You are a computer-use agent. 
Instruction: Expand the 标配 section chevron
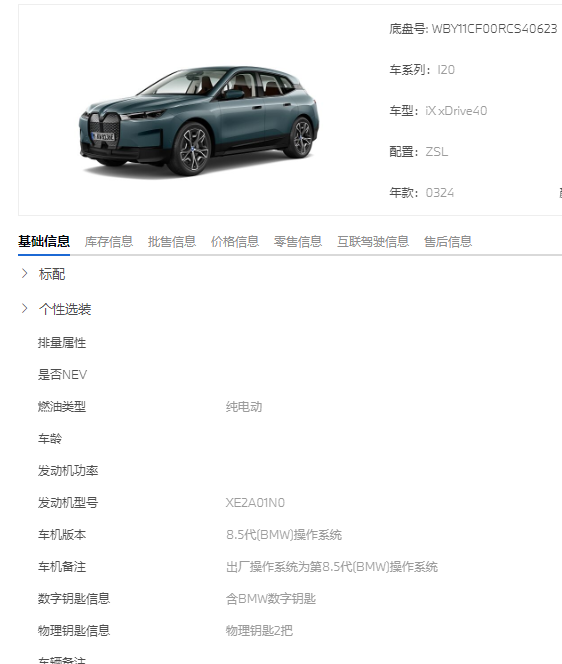[25, 274]
